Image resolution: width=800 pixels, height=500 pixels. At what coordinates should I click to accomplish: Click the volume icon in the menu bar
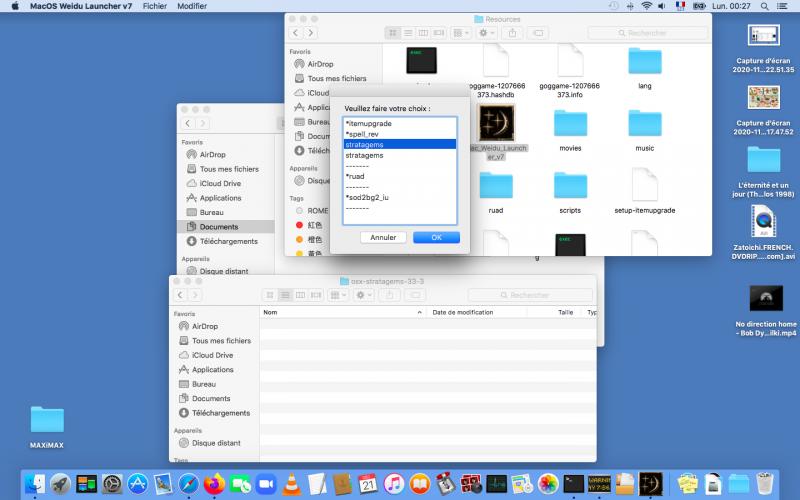coord(662,6)
